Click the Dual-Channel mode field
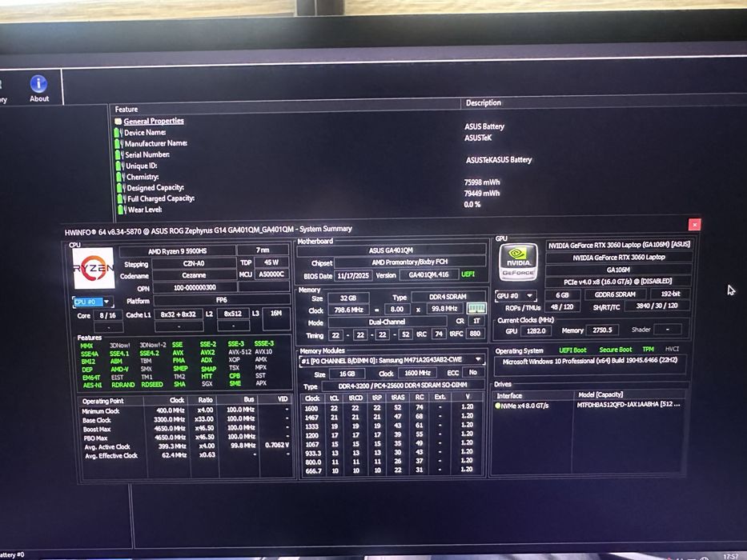The image size is (747, 560). pyautogui.click(x=387, y=322)
